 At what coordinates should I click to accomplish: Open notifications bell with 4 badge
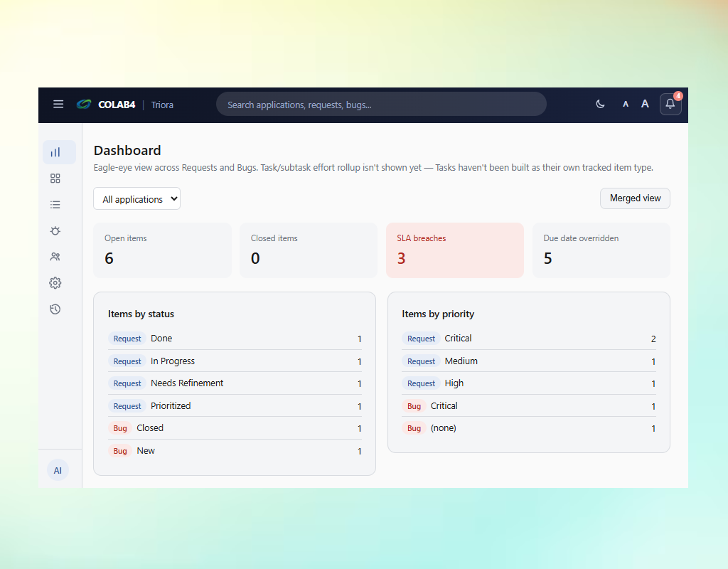click(670, 104)
